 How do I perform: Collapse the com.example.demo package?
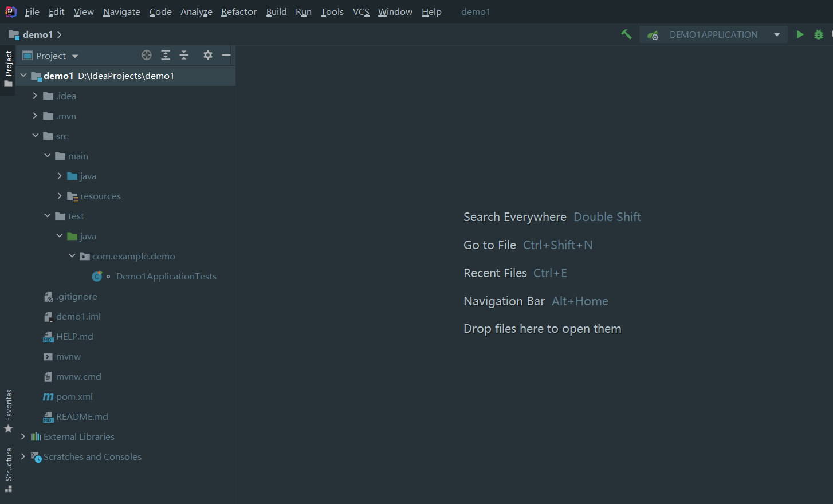point(72,256)
